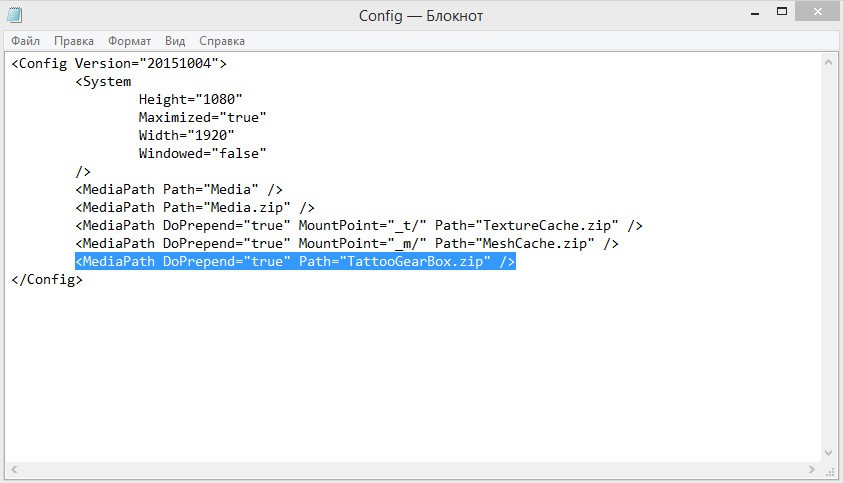
Task: Click the window resize grip corner
Action: (x=830, y=471)
